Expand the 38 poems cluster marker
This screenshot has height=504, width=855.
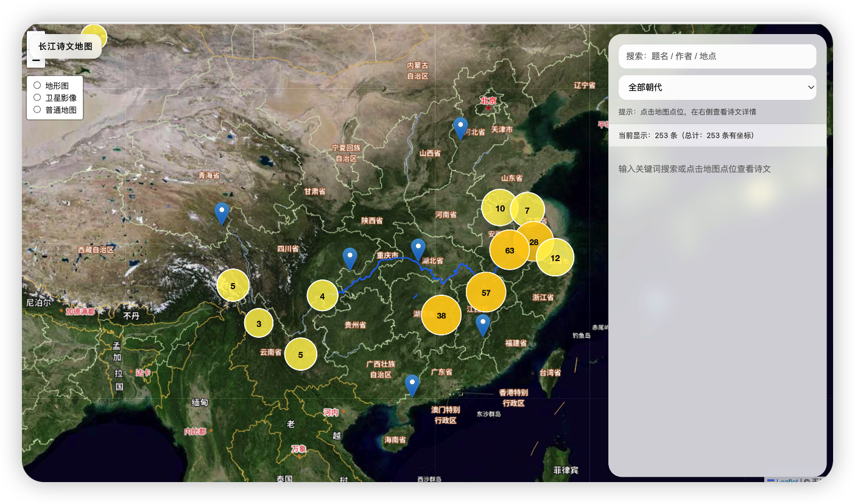click(441, 315)
